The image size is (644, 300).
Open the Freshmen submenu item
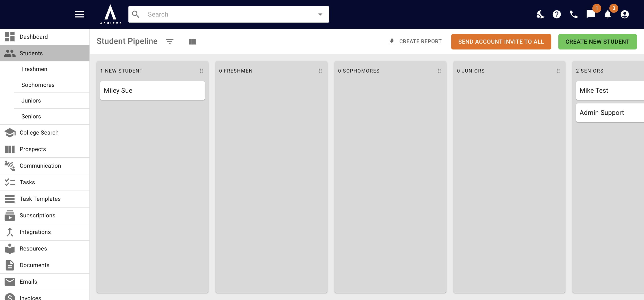[x=52, y=69]
